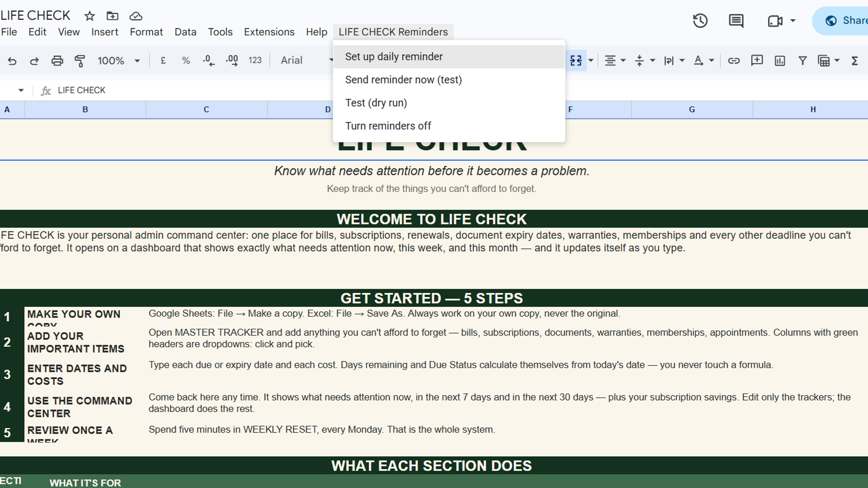Viewport: 868px width, 488px height.
Task: Click the Insert comment icon
Action: click(x=757, y=61)
